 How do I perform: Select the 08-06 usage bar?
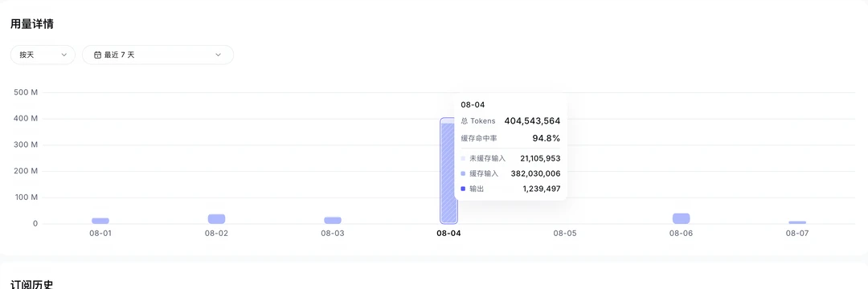click(682, 218)
